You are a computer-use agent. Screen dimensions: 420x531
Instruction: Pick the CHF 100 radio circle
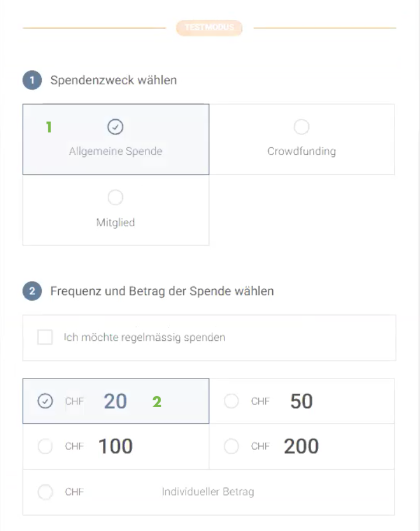pyautogui.click(x=45, y=446)
